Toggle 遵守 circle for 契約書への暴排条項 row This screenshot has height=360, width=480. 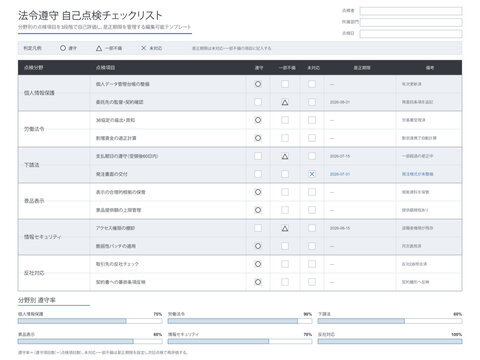click(x=258, y=282)
